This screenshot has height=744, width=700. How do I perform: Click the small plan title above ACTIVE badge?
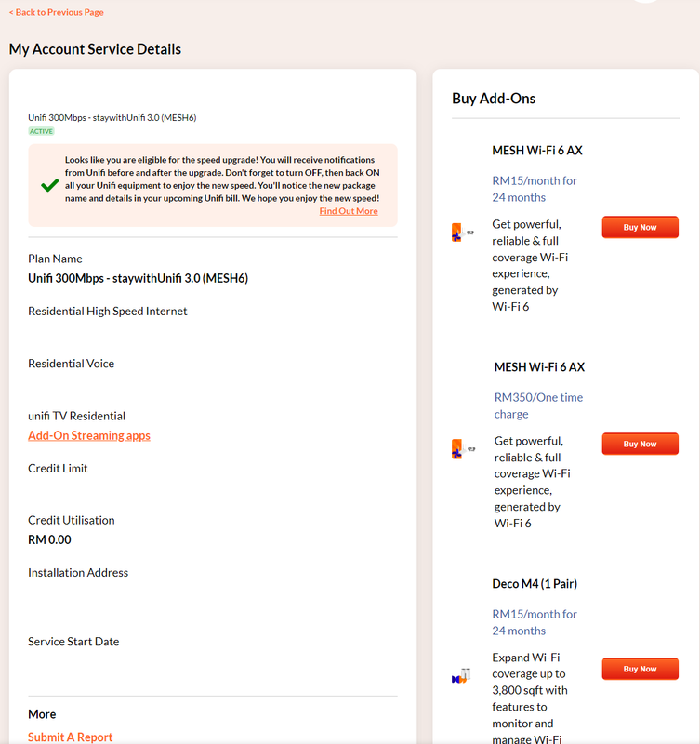[x=112, y=118]
